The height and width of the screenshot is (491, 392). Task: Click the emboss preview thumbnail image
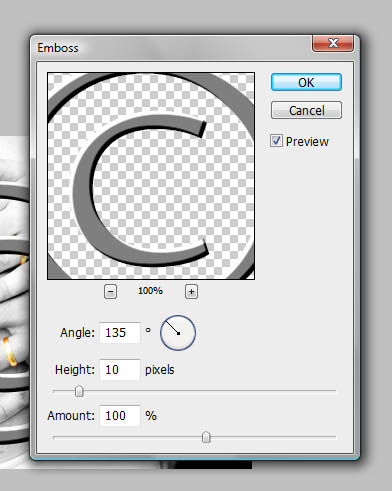(151, 176)
